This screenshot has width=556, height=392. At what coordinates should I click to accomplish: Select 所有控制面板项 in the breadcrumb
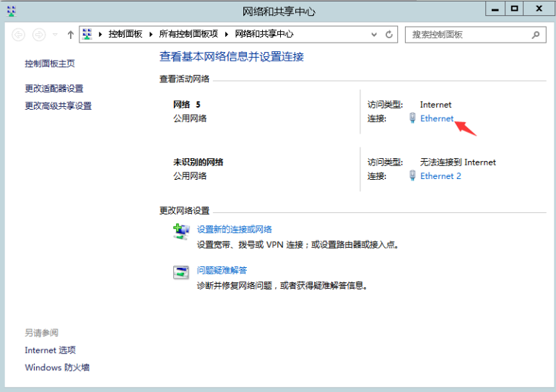click(188, 34)
